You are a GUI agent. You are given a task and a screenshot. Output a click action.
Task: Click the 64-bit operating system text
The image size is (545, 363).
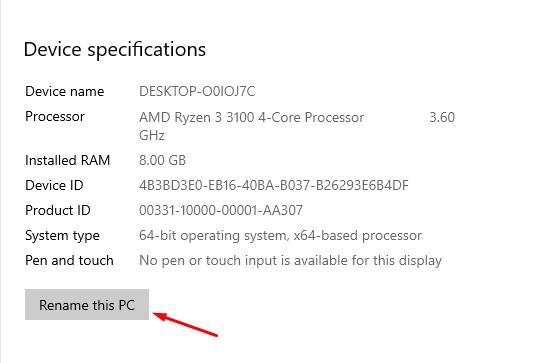214,236
